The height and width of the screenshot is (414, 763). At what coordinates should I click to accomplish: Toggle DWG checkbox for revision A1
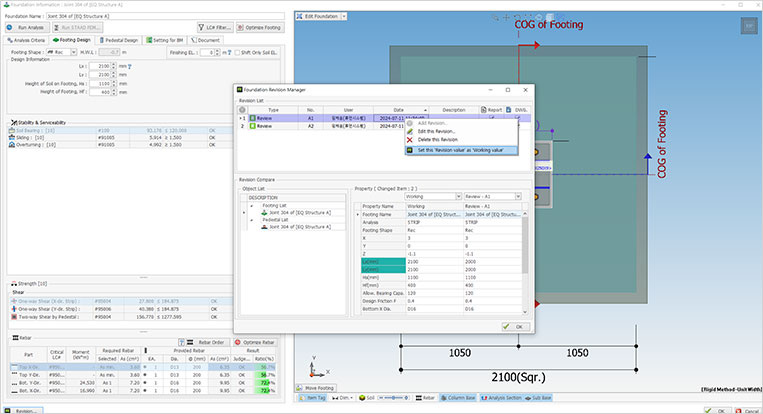click(517, 118)
